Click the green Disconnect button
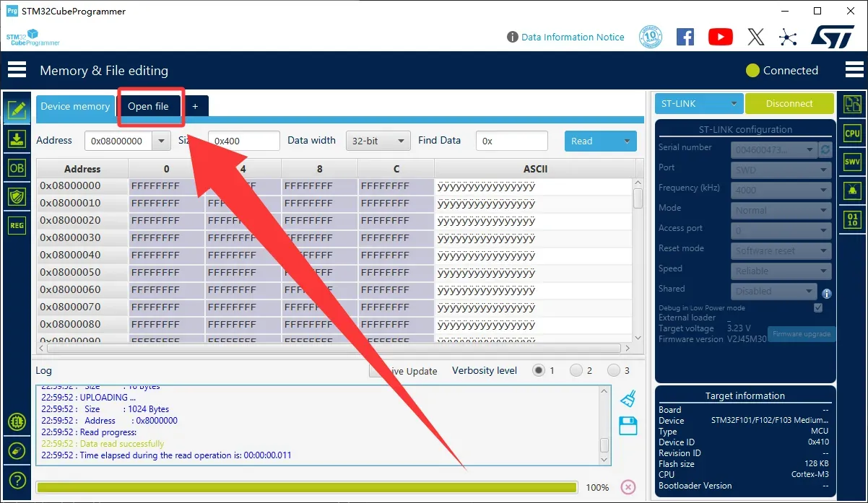This screenshot has width=868, height=503. point(789,104)
